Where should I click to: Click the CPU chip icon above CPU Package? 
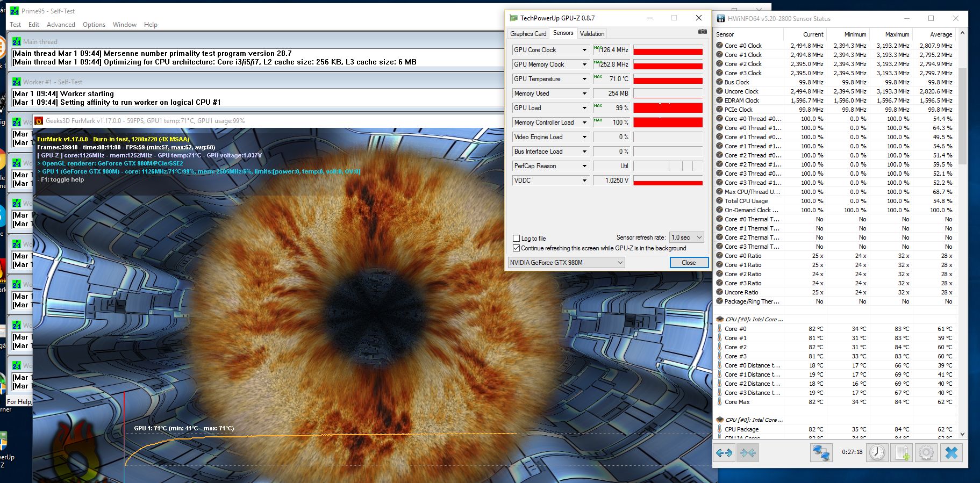[720, 420]
